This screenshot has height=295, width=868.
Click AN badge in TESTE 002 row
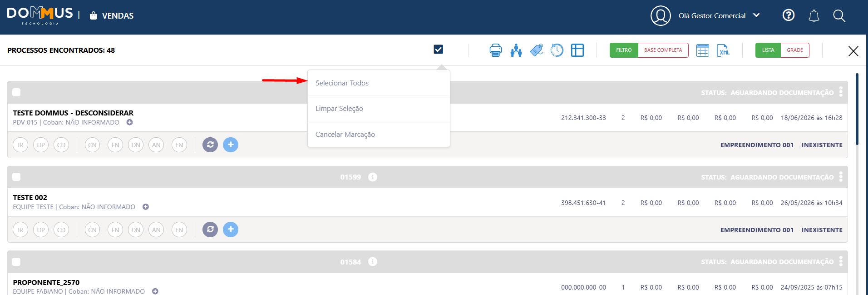point(156,230)
